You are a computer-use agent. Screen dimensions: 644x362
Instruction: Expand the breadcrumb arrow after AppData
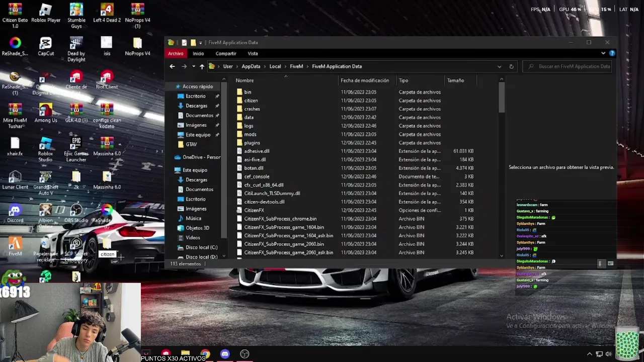click(x=265, y=66)
